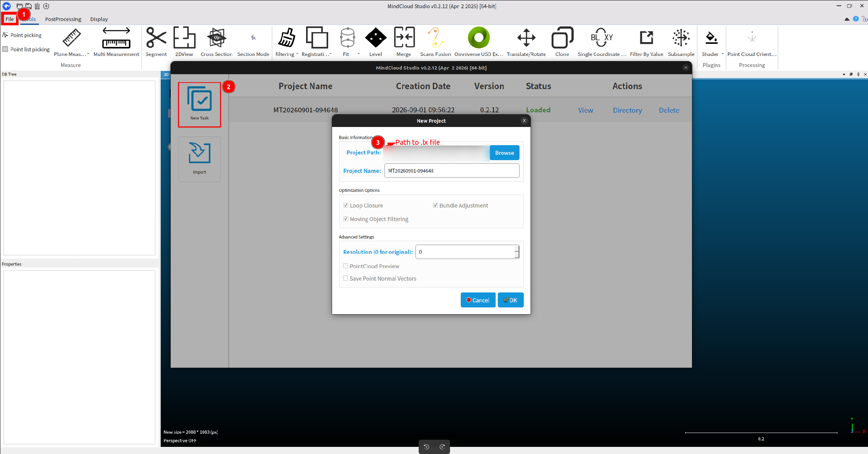868x454 pixels.
Task: Click the Shader plugin icon
Action: pos(711,37)
